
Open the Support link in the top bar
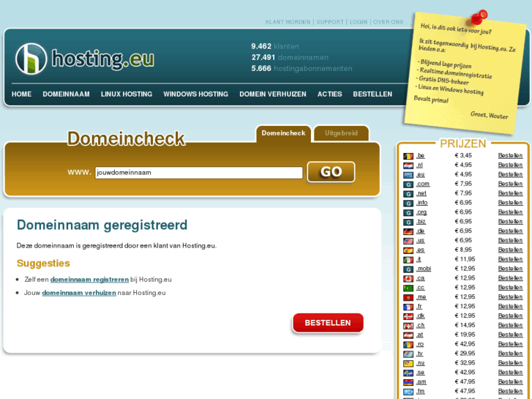(x=330, y=22)
